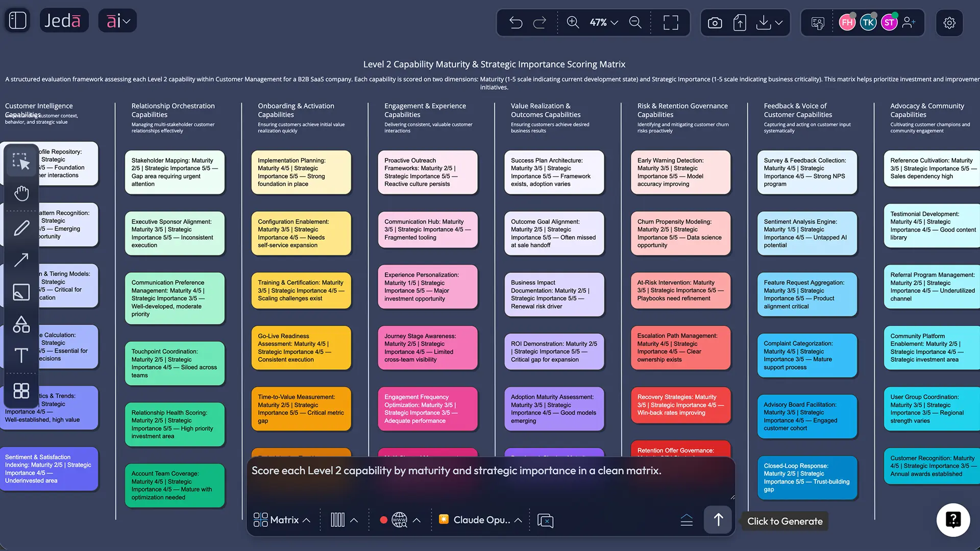This screenshot has height=551, width=980.
Task: Toggle the left sidebar panel icon
Action: point(16,20)
